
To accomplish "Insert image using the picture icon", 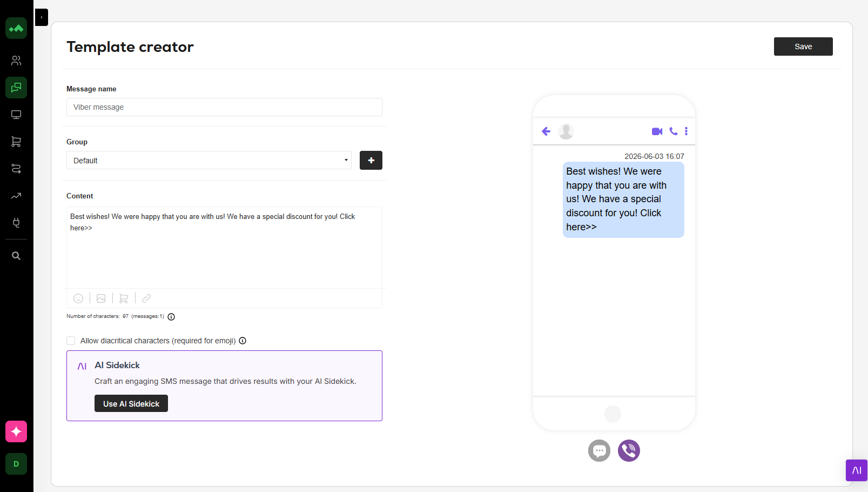I will 101,298.
